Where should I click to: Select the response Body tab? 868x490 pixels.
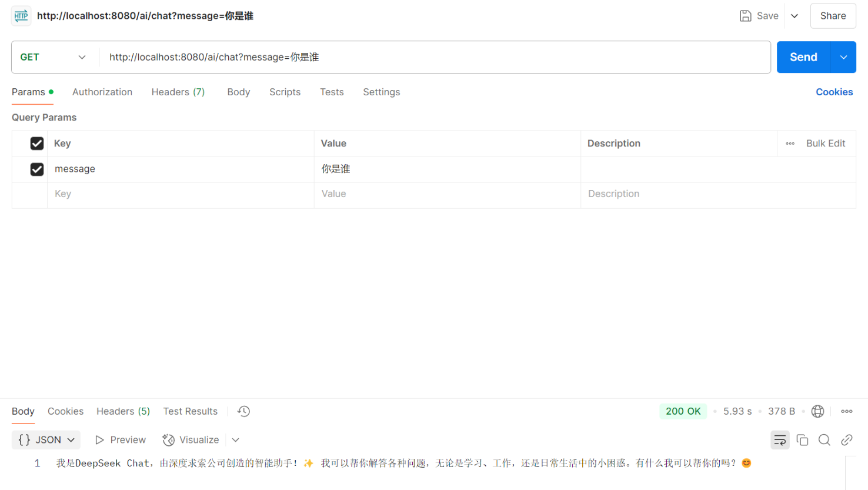23,412
